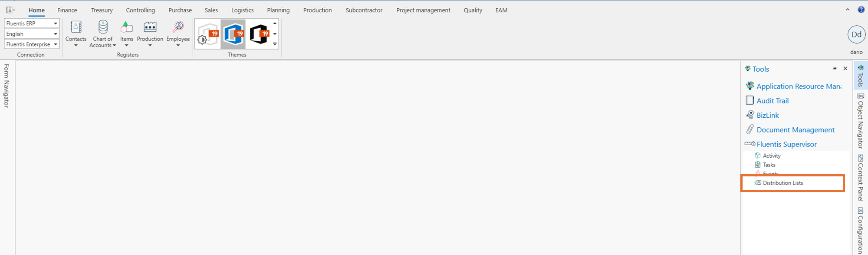
Task: Expand the English language dropdown
Action: click(56, 34)
